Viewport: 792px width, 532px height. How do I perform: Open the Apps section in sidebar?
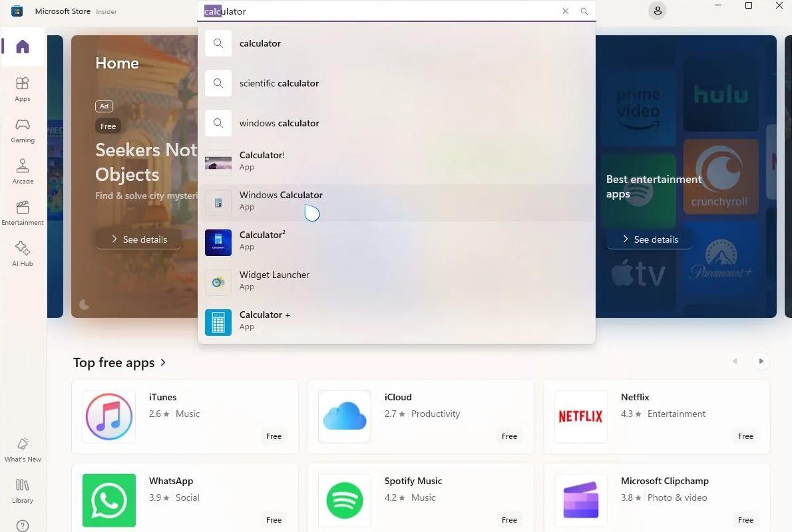coord(23,88)
